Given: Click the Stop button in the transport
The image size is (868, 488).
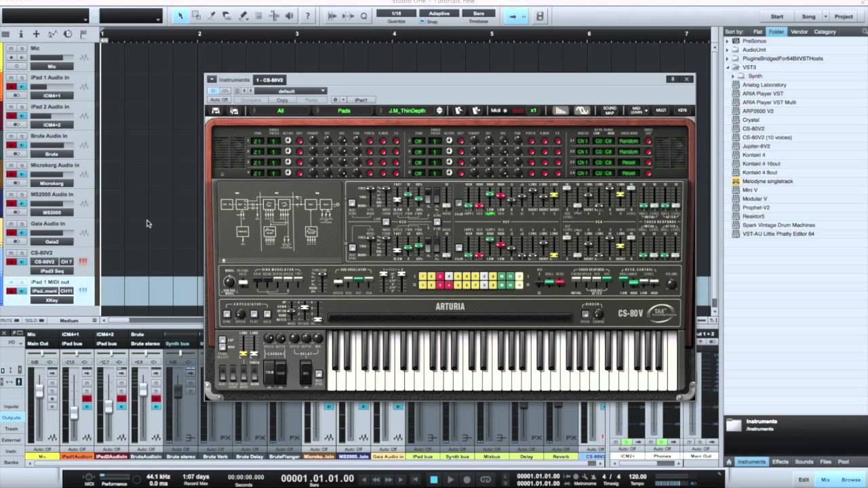Looking at the screenshot, I should (x=434, y=479).
